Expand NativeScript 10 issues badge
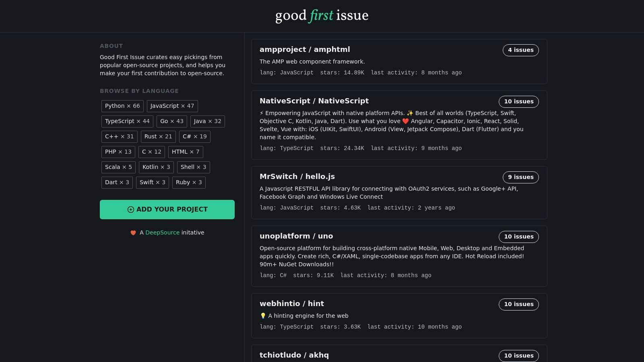This screenshot has height=362, width=644. pos(518,102)
